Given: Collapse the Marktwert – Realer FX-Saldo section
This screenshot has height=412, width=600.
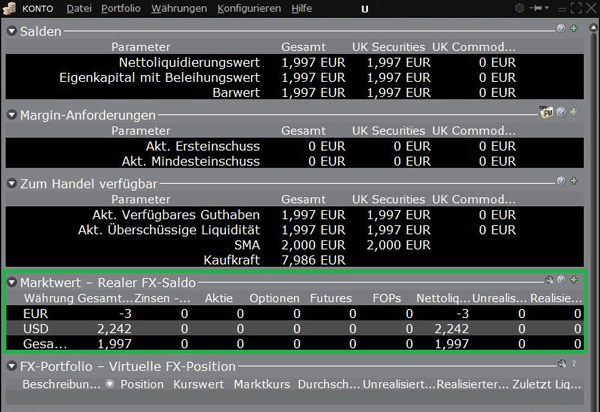Looking at the screenshot, I should point(11,282).
